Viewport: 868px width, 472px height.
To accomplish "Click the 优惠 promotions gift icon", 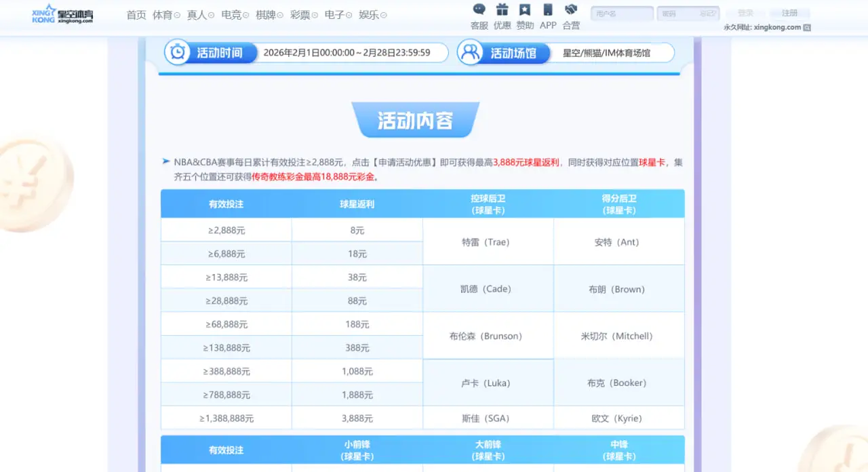I will click(x=502, y=9).
